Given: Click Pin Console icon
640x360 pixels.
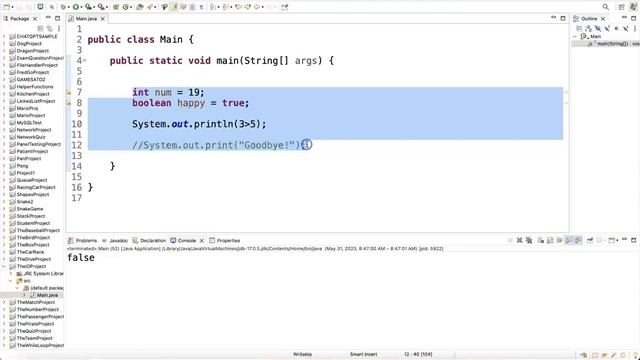Looking at the screenshot, I should tap(590, 240).
